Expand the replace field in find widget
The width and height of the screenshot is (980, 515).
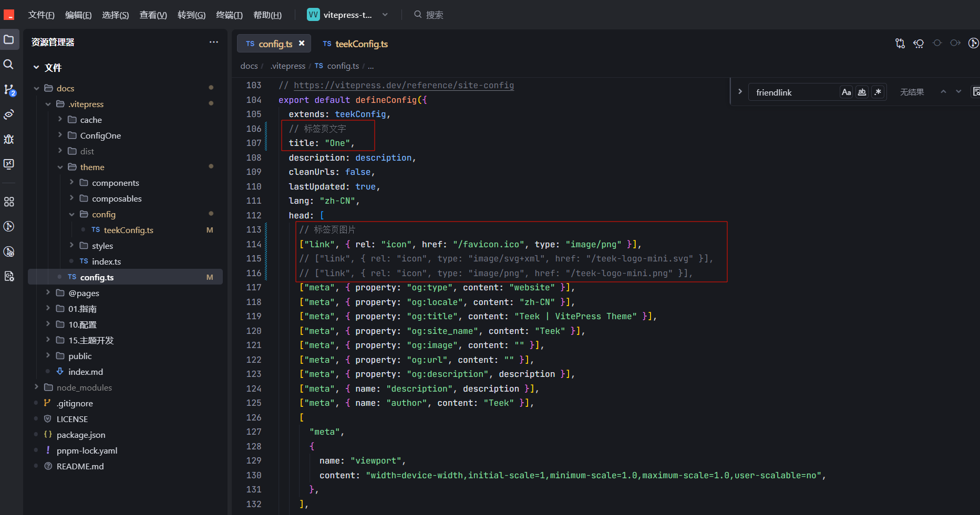pos(740,91)
